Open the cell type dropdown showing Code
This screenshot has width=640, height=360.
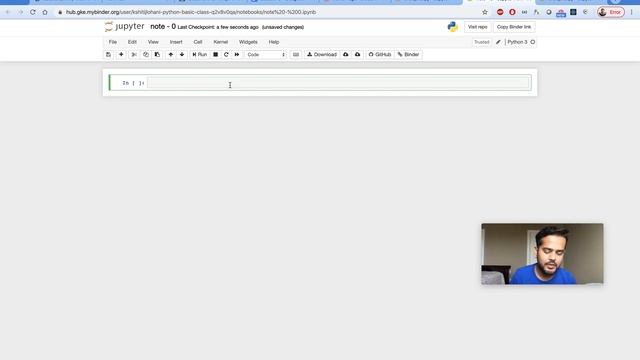point(266,54)
